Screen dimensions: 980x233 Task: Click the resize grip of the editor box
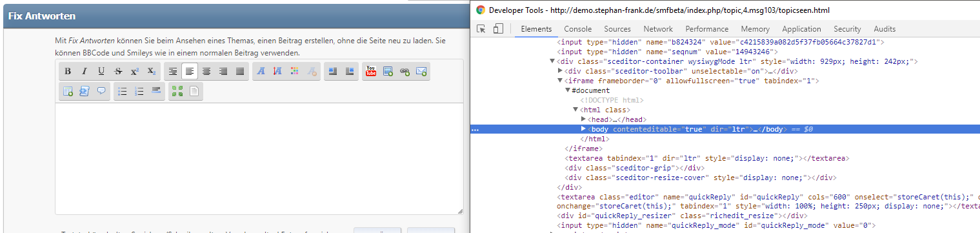click(459, 211)
